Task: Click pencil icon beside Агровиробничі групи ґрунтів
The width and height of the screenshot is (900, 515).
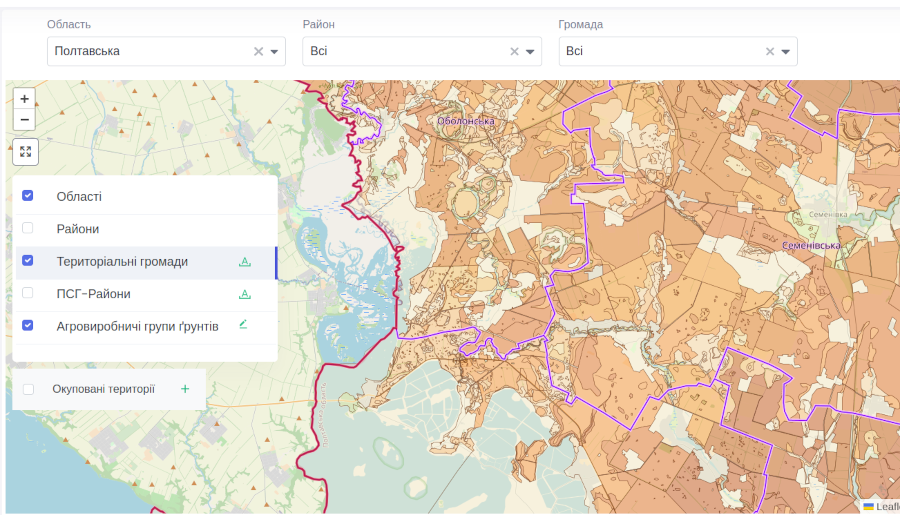Action: point(244,325)
